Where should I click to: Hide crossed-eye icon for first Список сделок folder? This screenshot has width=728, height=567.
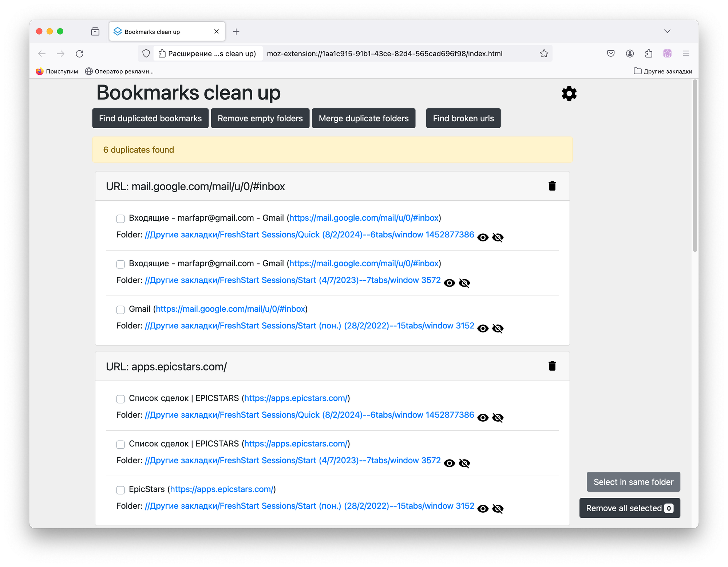[x=498, y=418]
